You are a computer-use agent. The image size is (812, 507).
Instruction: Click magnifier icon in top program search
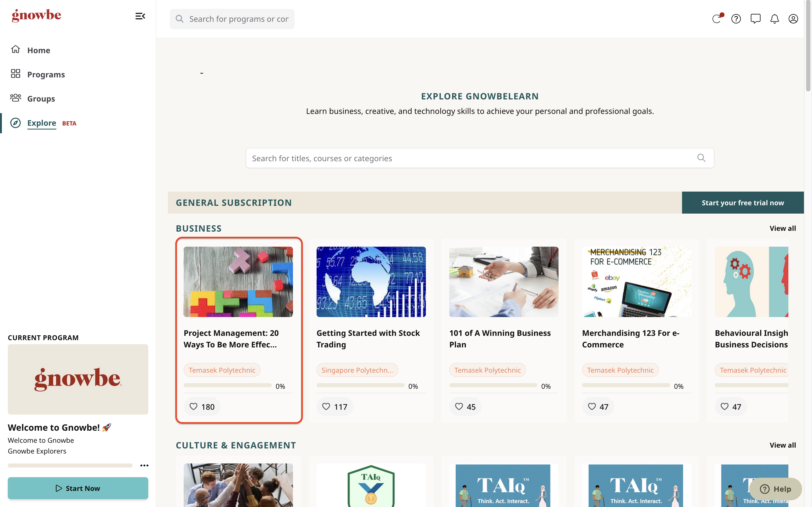180,19
